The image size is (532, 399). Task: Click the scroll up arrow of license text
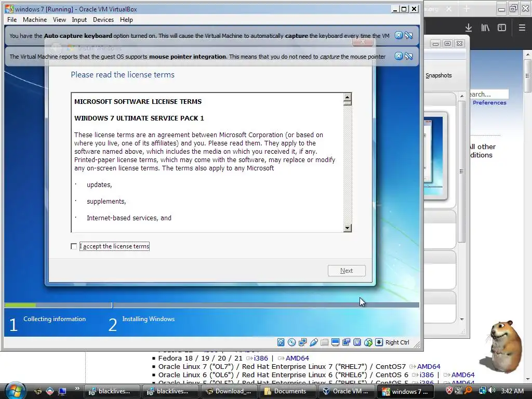[347, 98]
